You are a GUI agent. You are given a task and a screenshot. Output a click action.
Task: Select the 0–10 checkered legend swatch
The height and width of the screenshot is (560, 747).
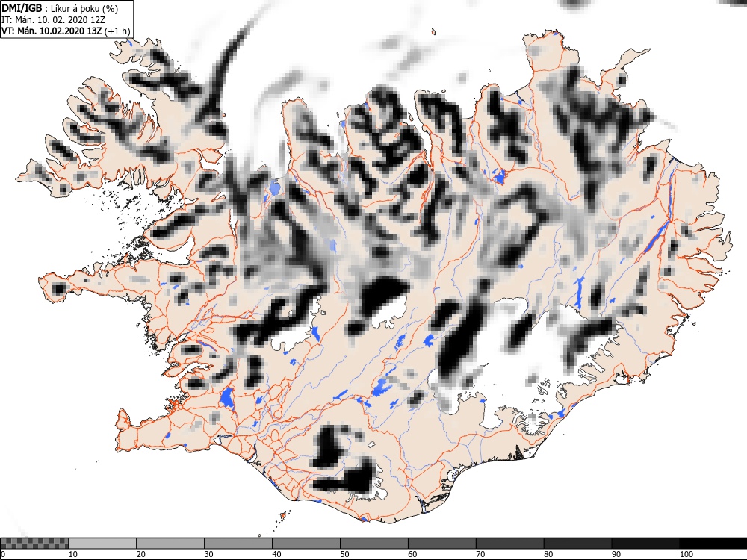coord(35,544)
